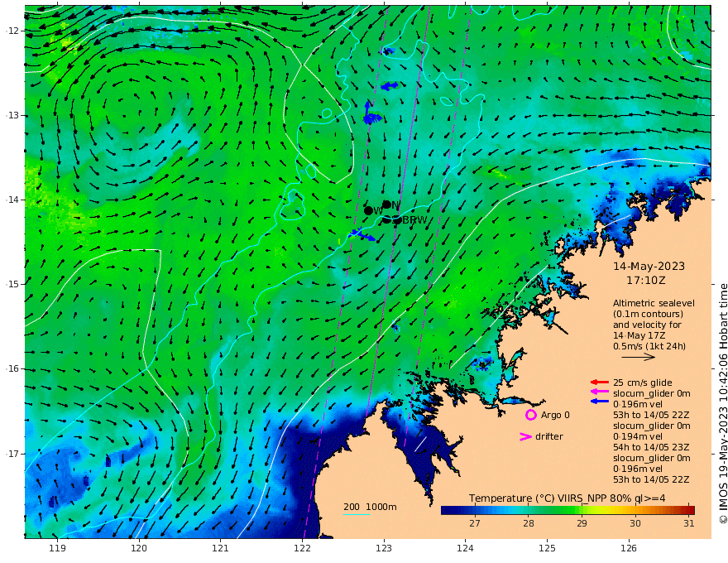This screenshot has width=728, height=563.
Task: Click the '14 May 17Z' text
Action: point(639,335)
